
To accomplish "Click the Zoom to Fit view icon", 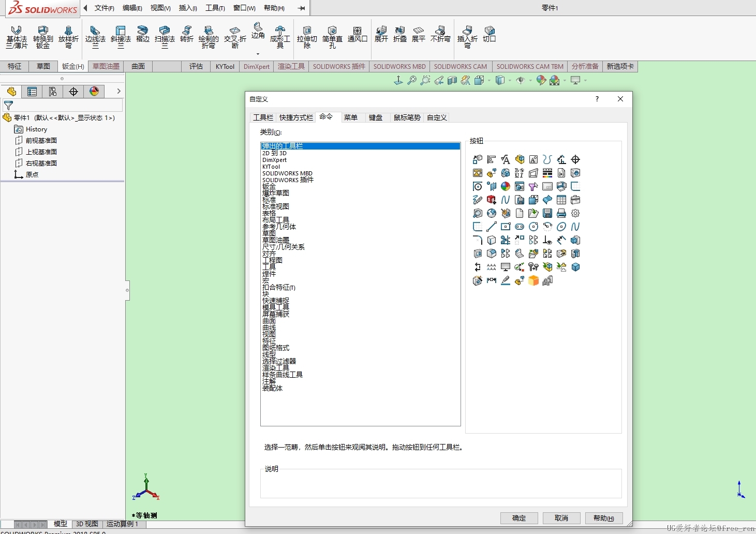I will (412, 80).
